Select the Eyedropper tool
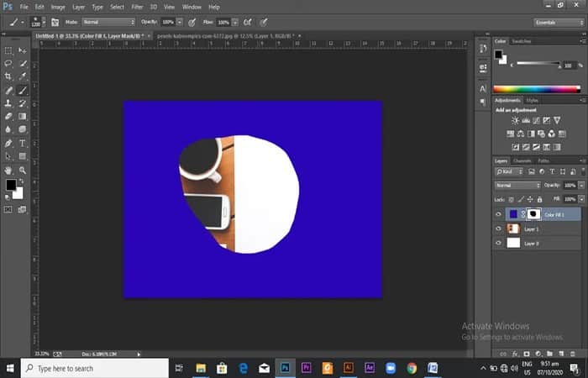 tap(23, 76)
